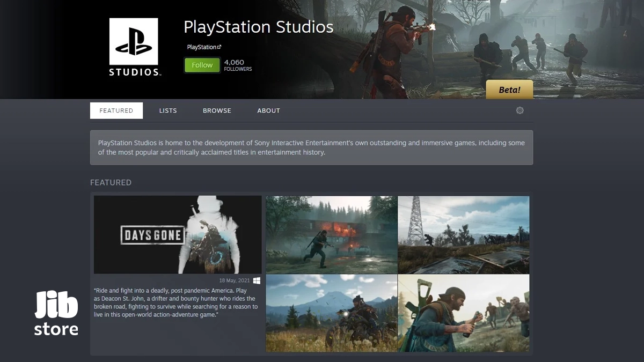Click the radio tower screenshot
The width and height of the screenshot is (644, 362).
(x=463, y=234)
